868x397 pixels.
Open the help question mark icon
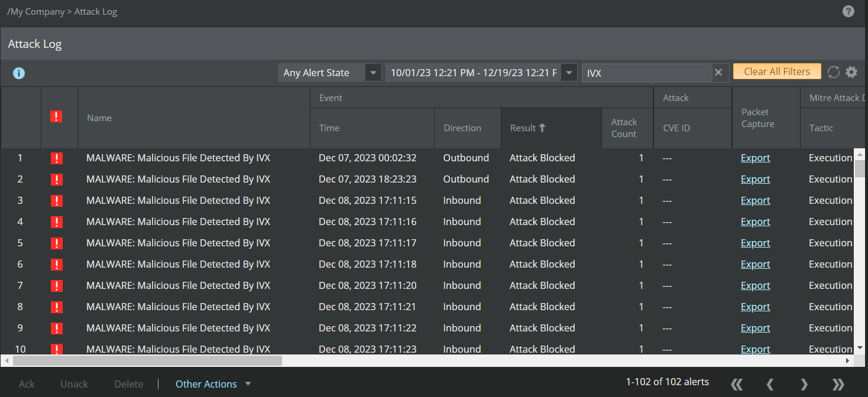click(848, 11)
